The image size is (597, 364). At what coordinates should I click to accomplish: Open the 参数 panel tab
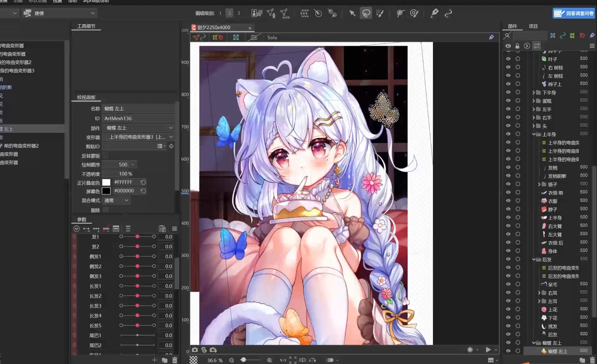[x=82, y=219]
